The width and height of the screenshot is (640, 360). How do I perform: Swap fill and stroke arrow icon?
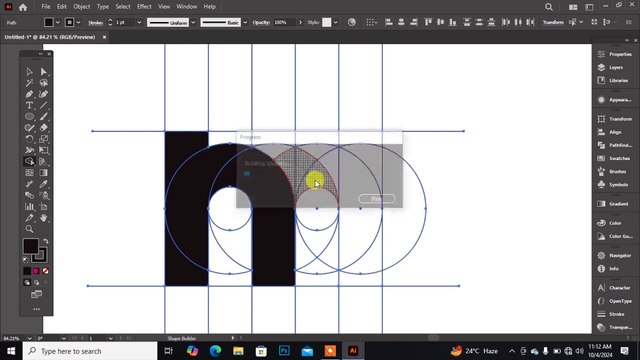[x=46, y=241]
